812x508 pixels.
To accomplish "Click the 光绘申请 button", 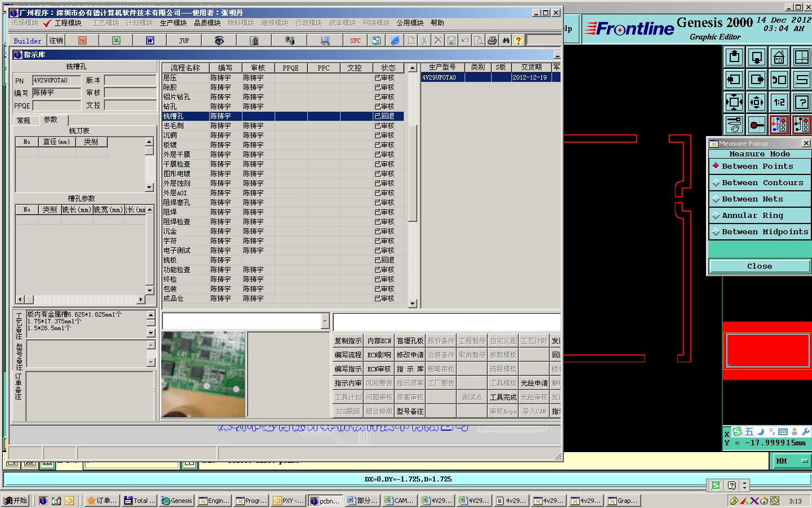I will [534, 383].
